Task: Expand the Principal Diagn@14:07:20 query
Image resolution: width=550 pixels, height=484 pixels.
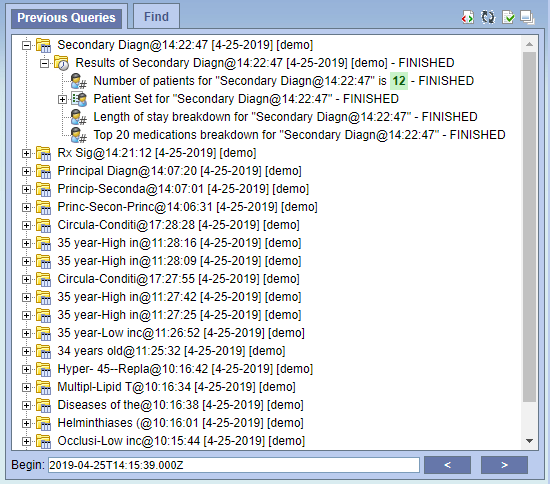Action: point(26,171)
